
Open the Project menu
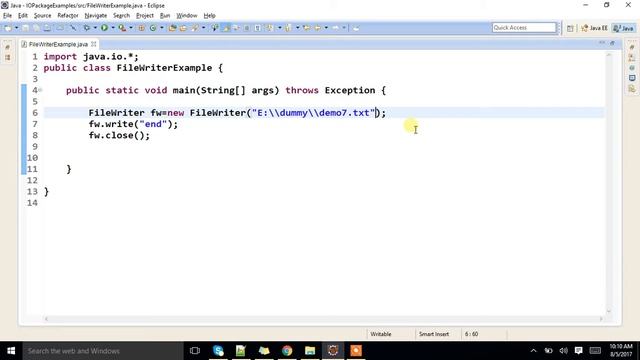(145, 16)
